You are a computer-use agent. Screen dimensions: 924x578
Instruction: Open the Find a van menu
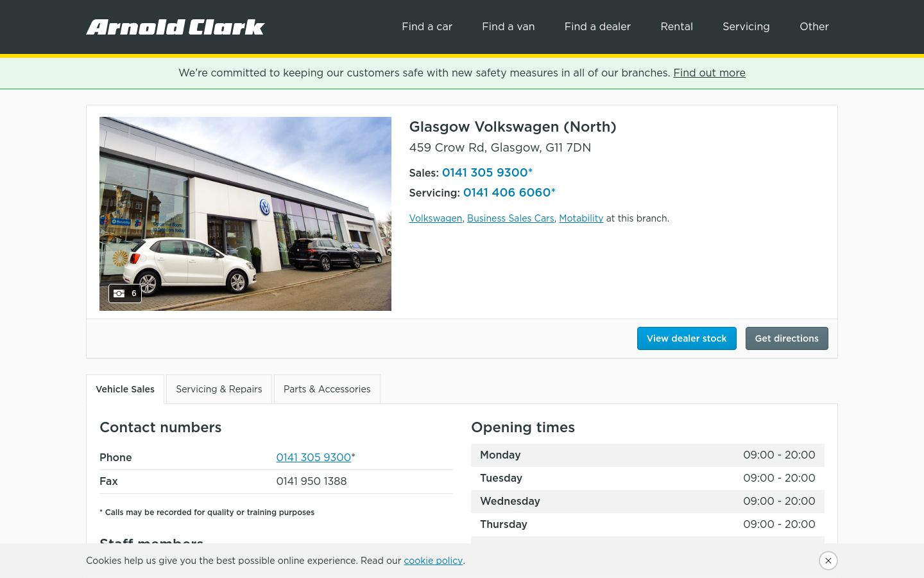point(508,26)
